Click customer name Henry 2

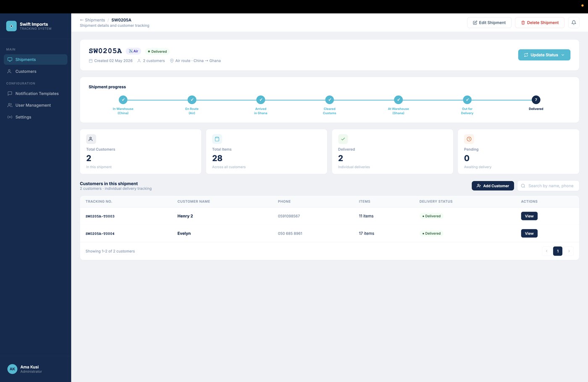(185, 216)
